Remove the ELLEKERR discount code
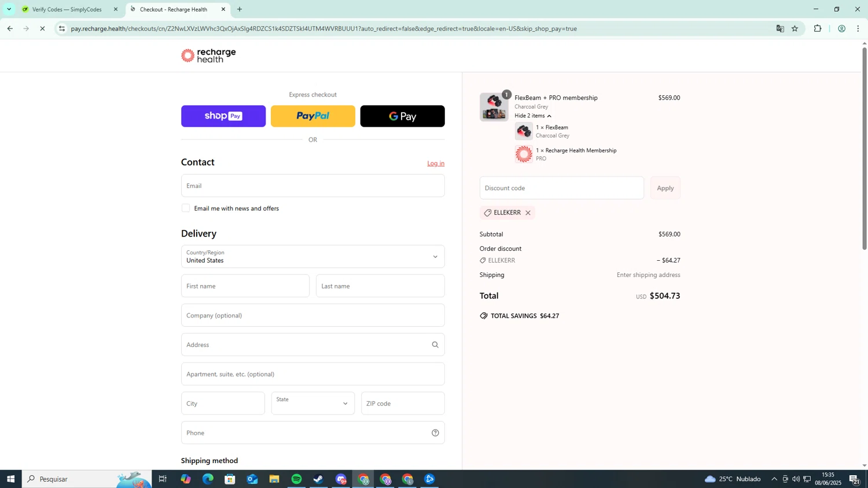 [x=528, y=213]
